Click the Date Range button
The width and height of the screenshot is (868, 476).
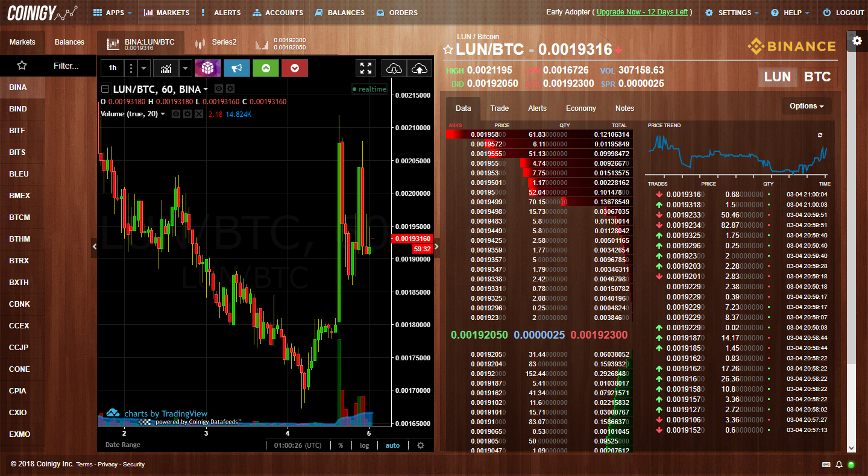[123, 445]
